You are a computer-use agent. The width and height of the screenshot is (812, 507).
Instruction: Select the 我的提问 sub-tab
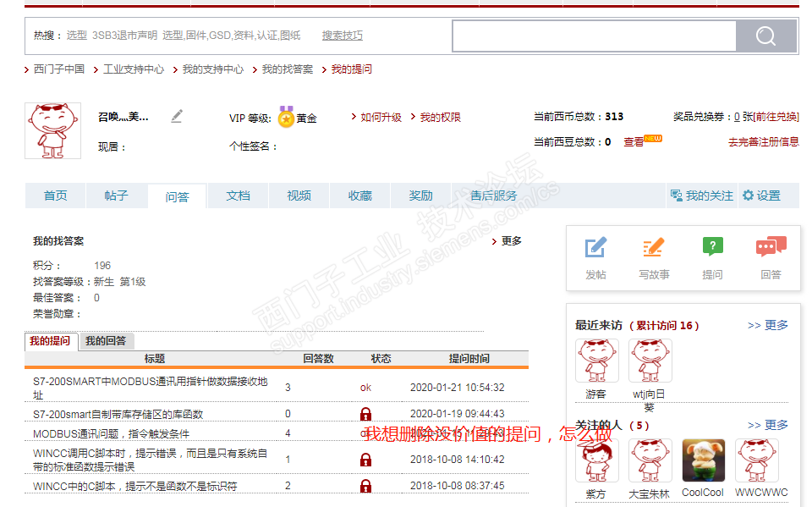50,340
